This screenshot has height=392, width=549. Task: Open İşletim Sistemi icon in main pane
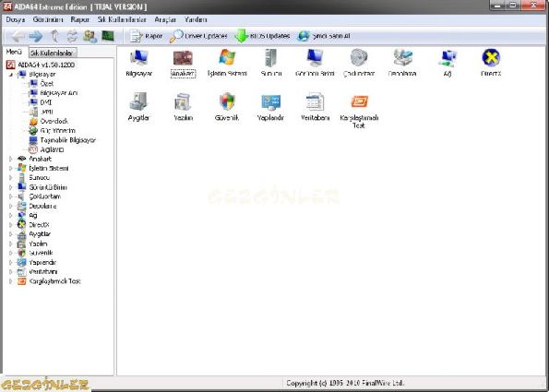[227, 63]
